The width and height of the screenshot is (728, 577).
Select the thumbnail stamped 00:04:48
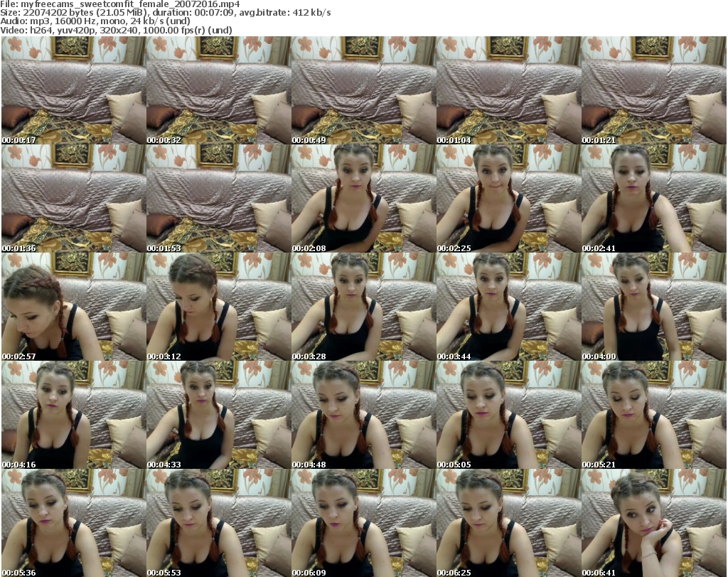click(363, 415)
